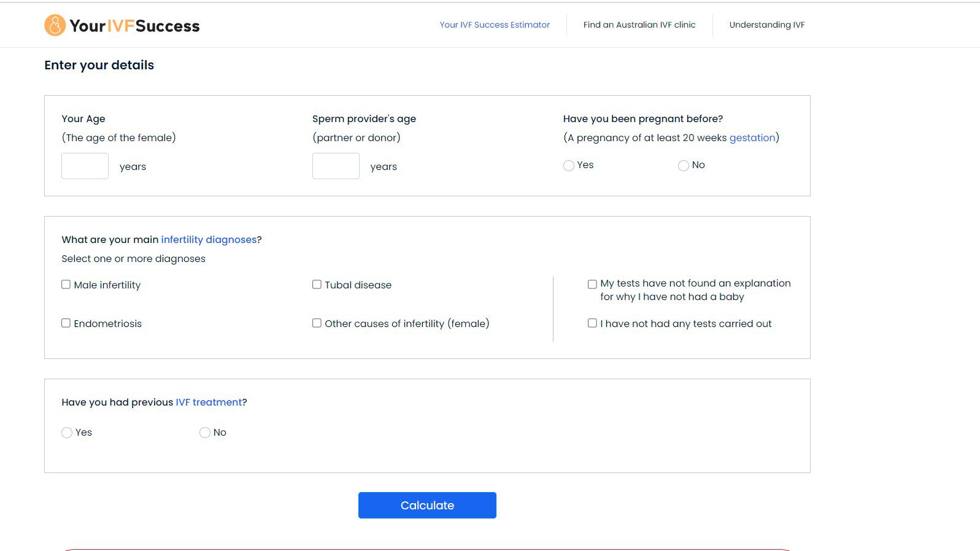Open the infertility diagnoses link

(x=209, y=240)
